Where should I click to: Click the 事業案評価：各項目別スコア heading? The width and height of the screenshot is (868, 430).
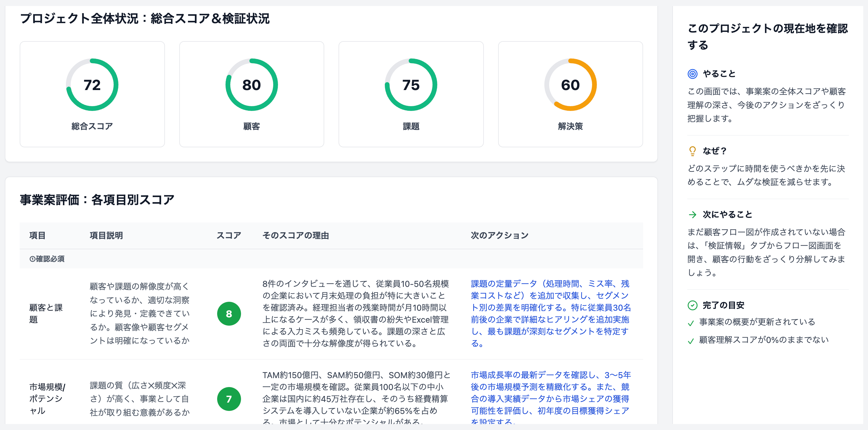pyautogui.click(x=97, y=200)
